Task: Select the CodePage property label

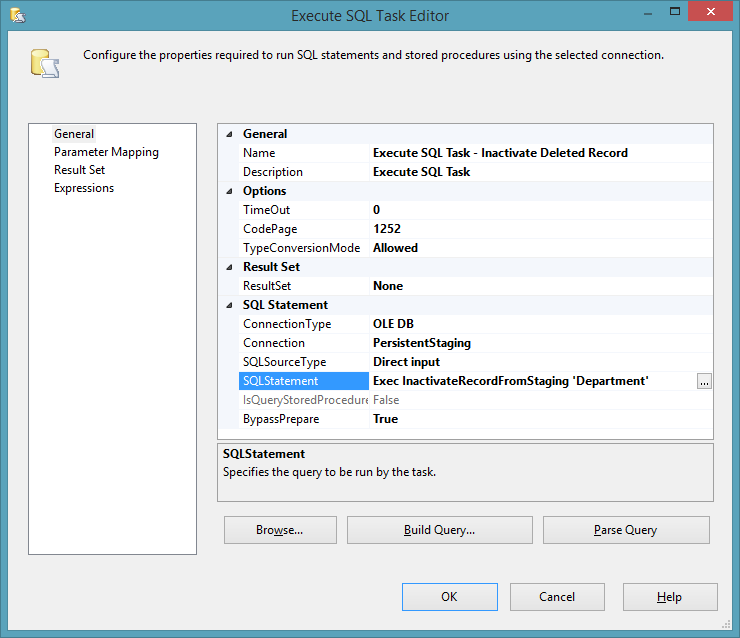Action: [304, 229]
